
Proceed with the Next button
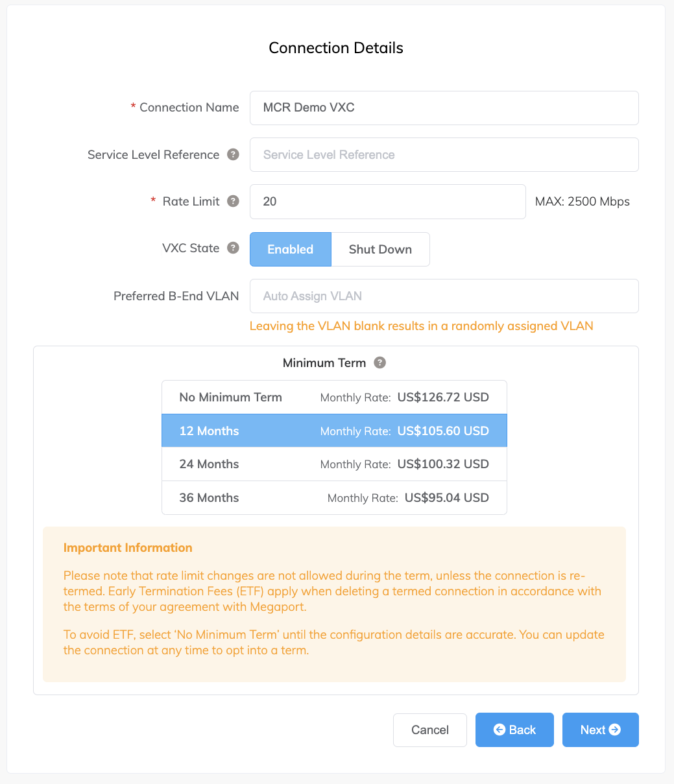tap(600, 730)
